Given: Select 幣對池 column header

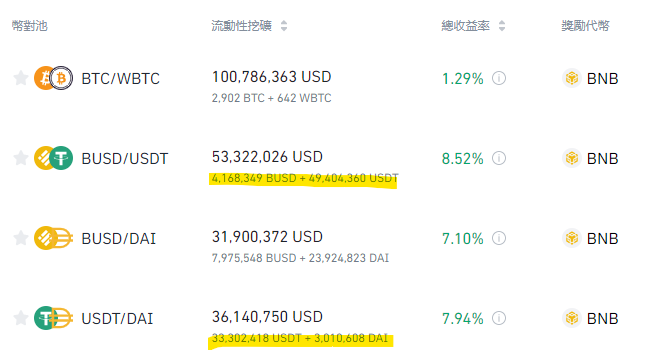Looking at the screenshot, I should click(30, 26).
